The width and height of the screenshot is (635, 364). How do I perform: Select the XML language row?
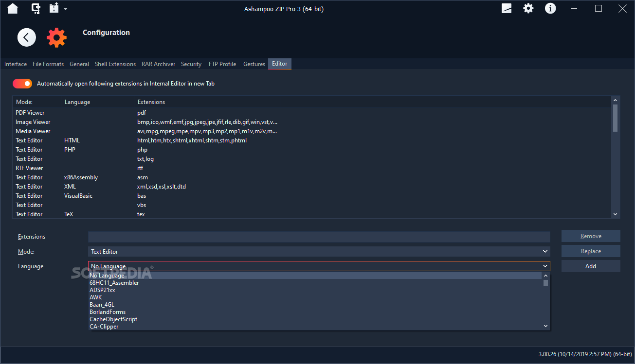click(x=312, y=187)
